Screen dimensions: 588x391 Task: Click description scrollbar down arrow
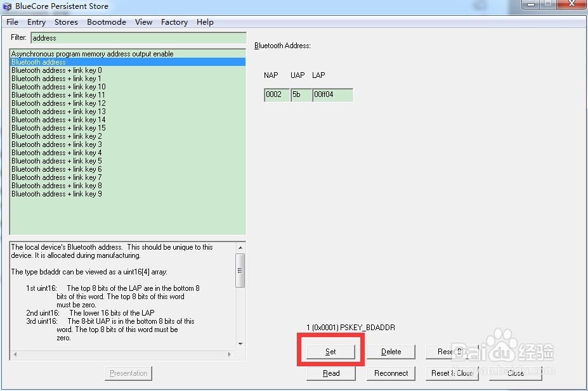pyautogui.click(x=240, y=344)
